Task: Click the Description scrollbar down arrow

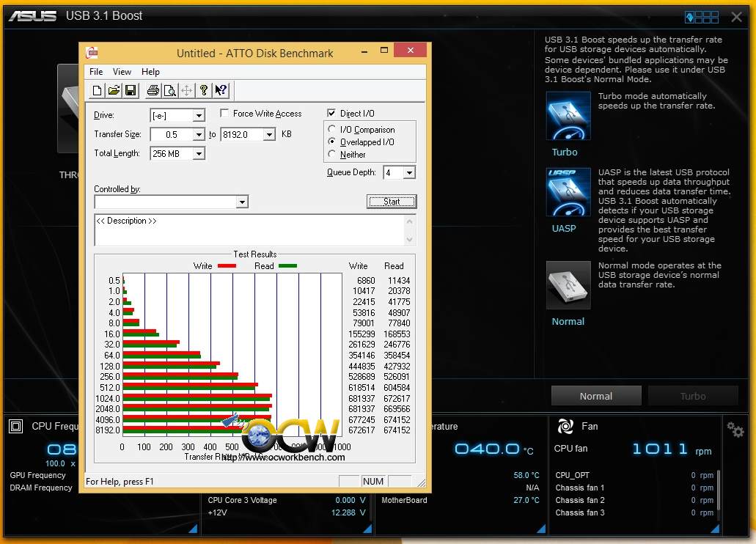Action: click(x=409, y=239)
